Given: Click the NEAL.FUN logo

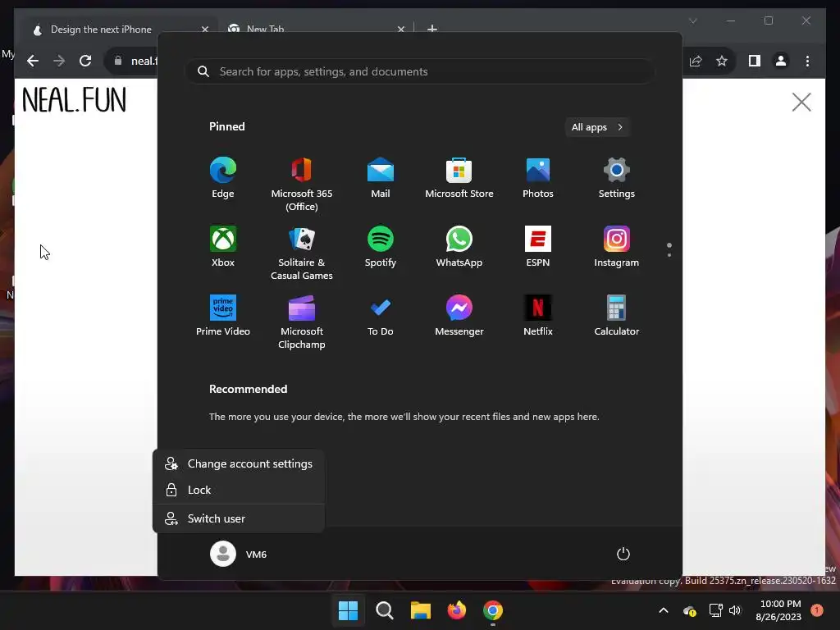Looking at the screenshot, I should click(x=75, y=99).
